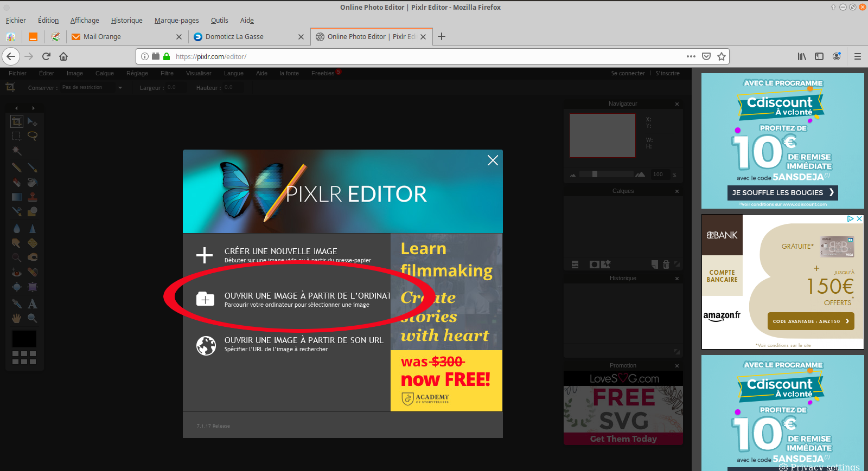868x471 pixels.
Task: Open the Pixlr Filtre menu
Action: pos(167,73)
